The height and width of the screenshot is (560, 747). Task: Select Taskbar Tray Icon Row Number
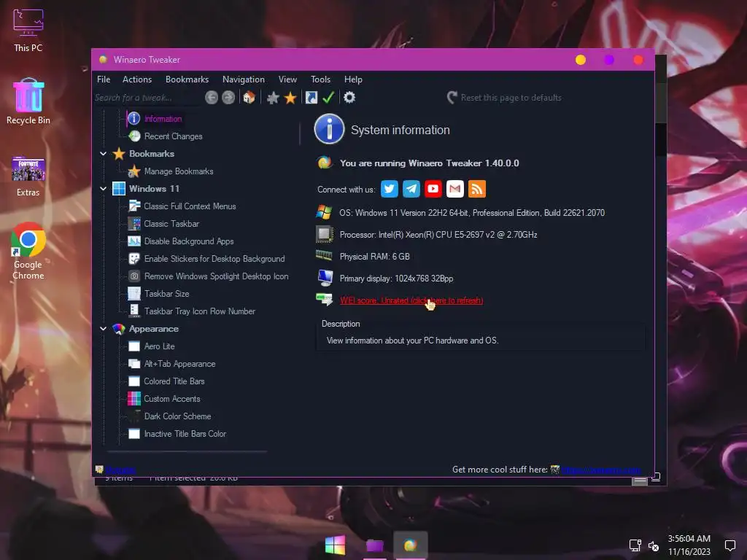(x=200, y=311)
